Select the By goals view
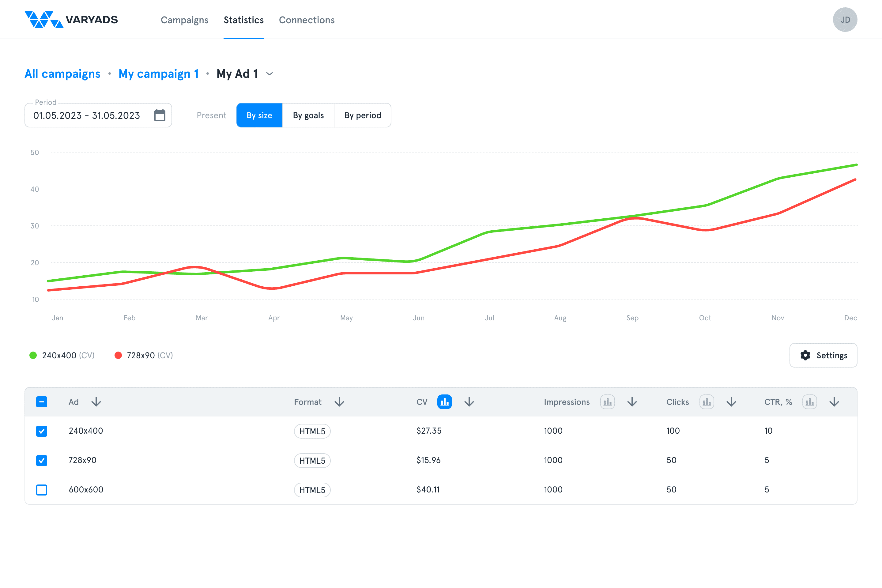The height and width of the screenshot is (588, 882). click(x=308, y=115)
